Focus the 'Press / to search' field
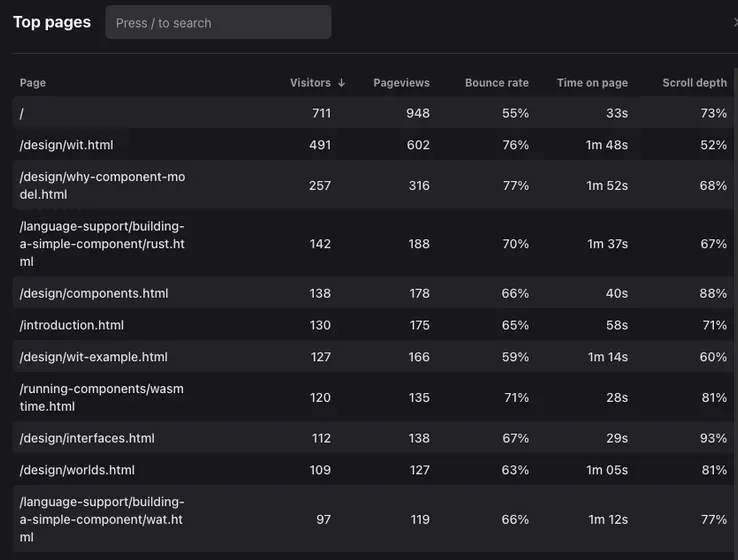738x560 pixels. (218, 23)
